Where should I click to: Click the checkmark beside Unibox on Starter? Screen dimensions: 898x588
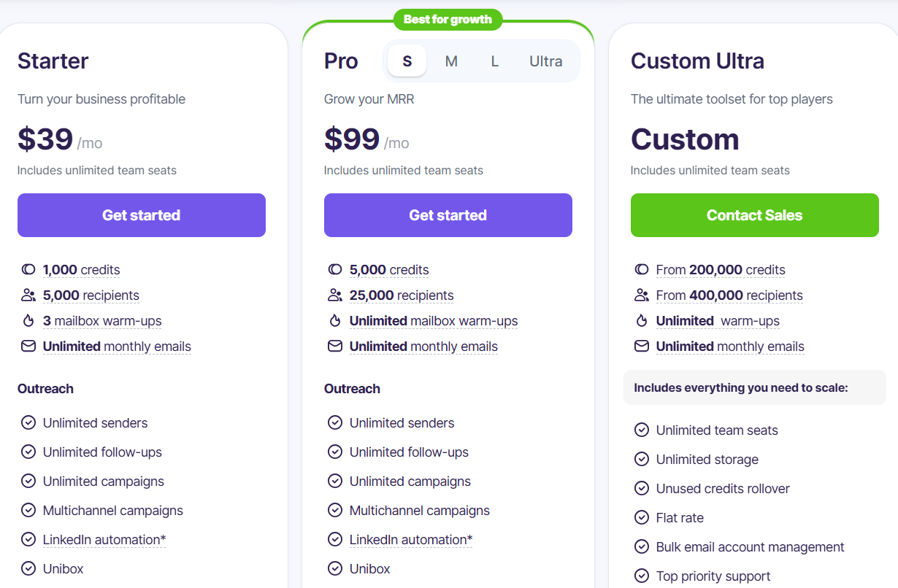(x=28, y=568)
